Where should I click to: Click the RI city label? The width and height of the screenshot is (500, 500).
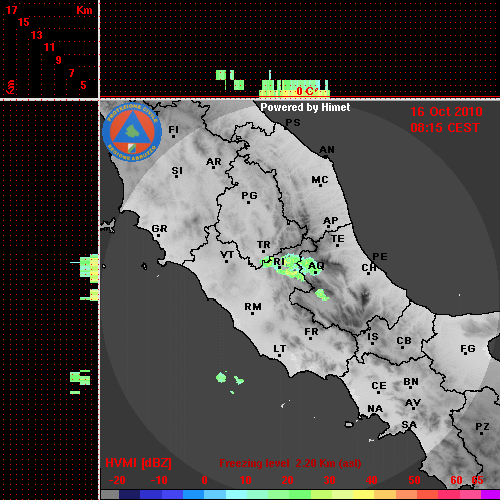[x=279, y=262]
